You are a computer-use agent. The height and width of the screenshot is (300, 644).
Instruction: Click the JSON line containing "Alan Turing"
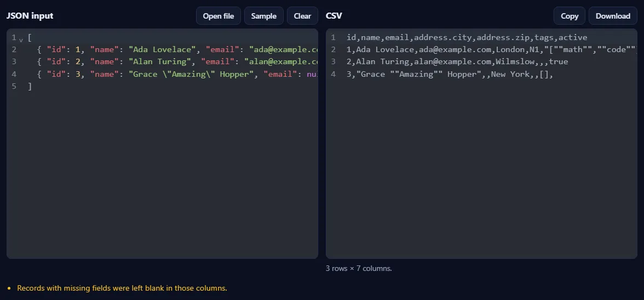pos(173,62)
